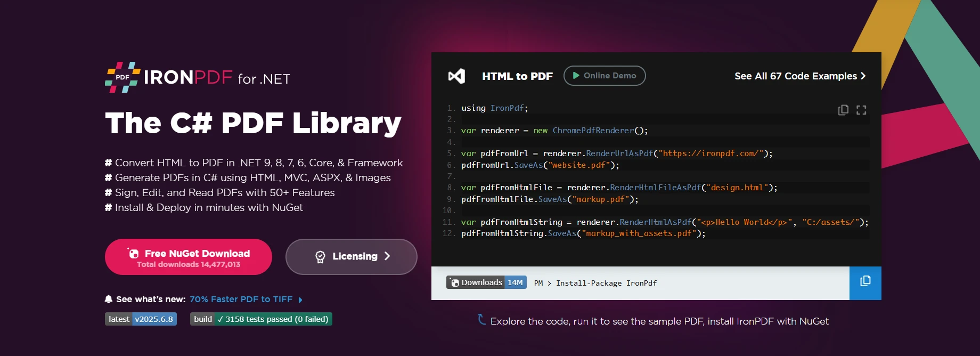Click the license badge icon on Licensing
Screen dimensions: 980x356
tap(320, 257)
